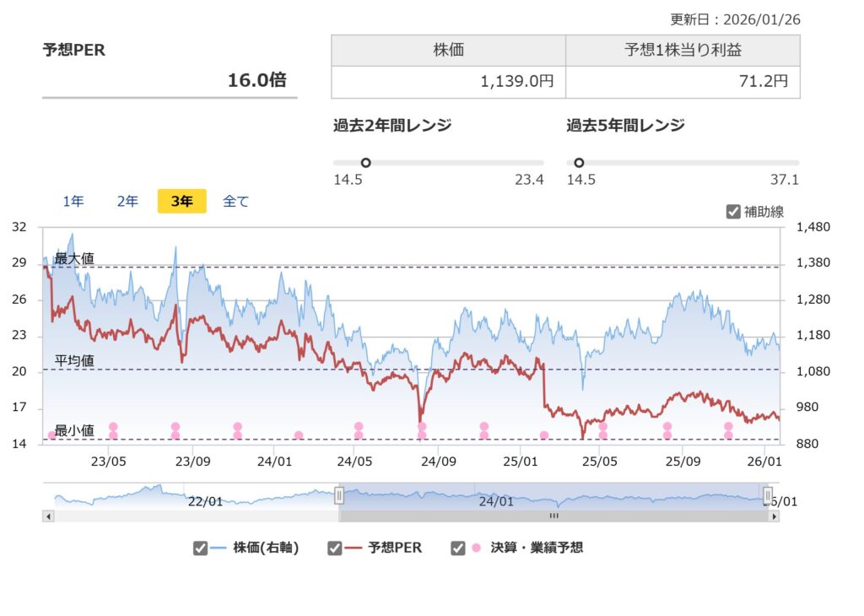This screenshot has height=616, width=864.
Task: Switch to the 2年 period tab
Action: (127, 201)
